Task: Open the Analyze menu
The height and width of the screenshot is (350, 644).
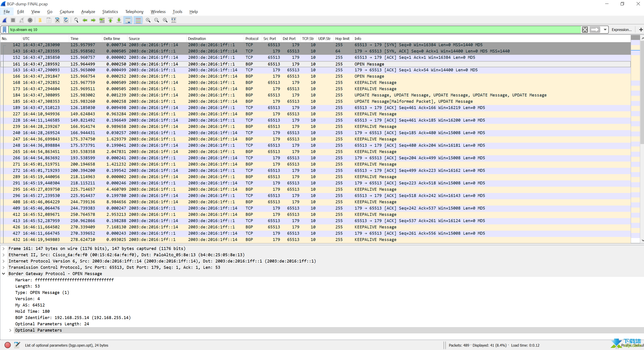Action: (x=88, y=11)
